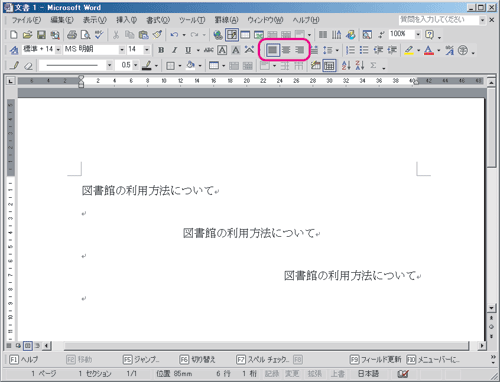Click the format painter brush icon

pos(158,34)
